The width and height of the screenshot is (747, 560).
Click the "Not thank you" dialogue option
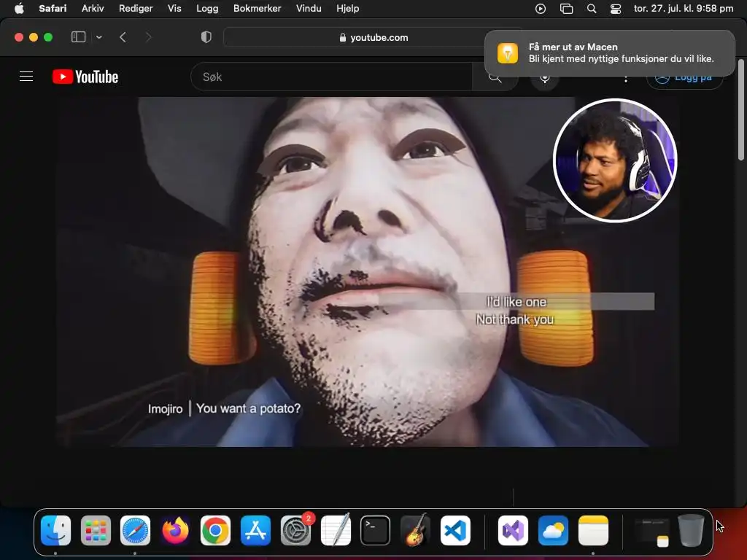click(x=515, y=319)
